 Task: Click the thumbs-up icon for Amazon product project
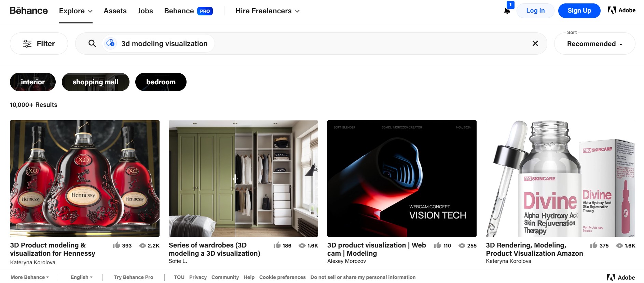pyautogui.click(x=594, y=245)
